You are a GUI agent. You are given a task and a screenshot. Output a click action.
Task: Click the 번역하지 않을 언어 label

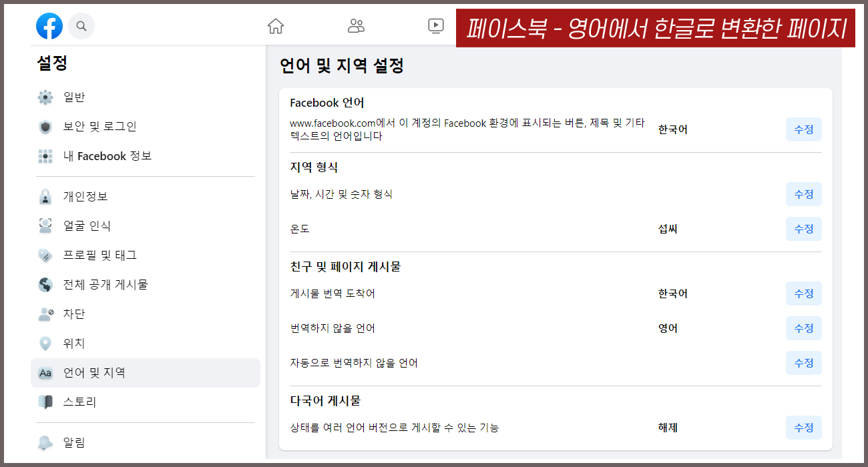coord(333,328)
